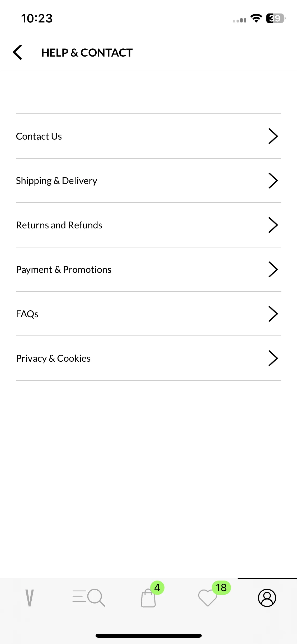The height and width of the screenshot is (644, 297).
Task: Expand the Privacy & Cookies chevron
Action: pyautogui.click(x=273, y=358)
